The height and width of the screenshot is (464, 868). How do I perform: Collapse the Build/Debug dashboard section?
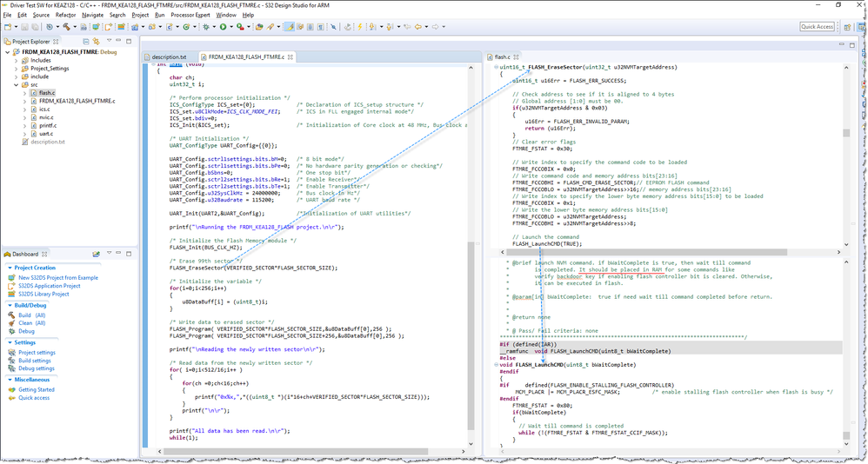coord(10,305)
